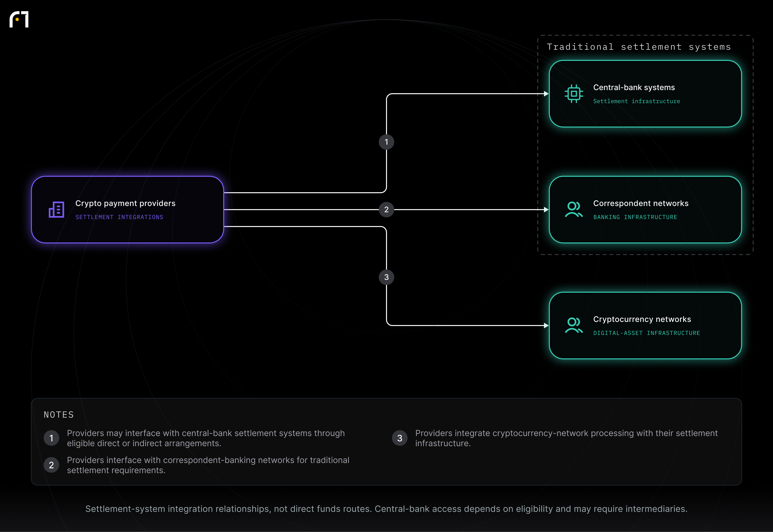Screen dimensions: 773x532
Task: Click the building icon in Crypto payment providers card
Action: (56, 210)
